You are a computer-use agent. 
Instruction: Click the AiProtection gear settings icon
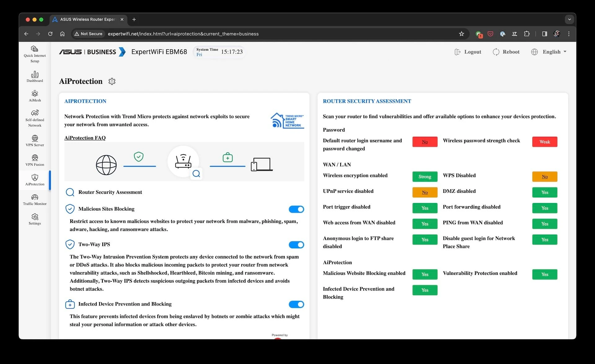pos(112,81)
